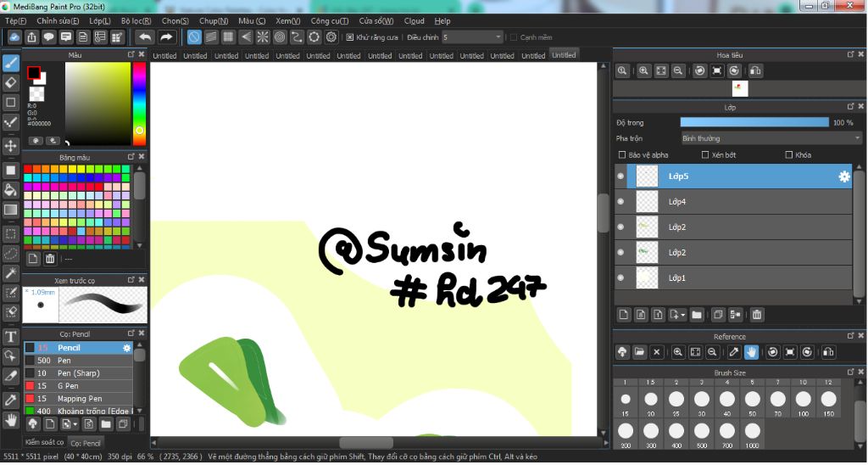Open Lớp5 layer settings gear
This screenshot has height=465, width=868.
843,176
